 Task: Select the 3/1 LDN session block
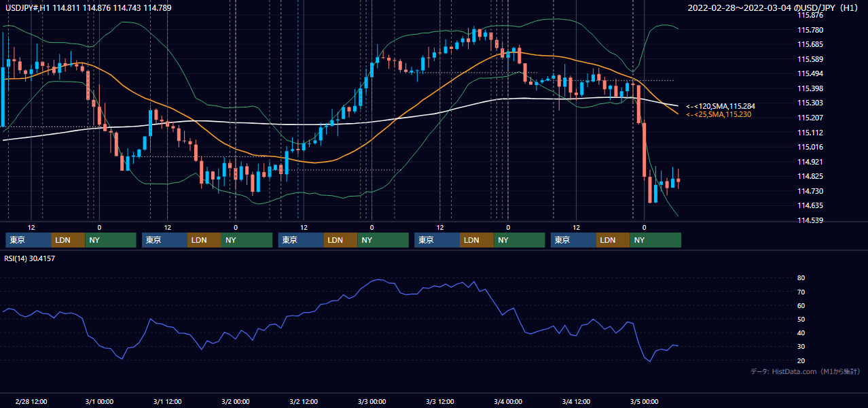(205, 240)
